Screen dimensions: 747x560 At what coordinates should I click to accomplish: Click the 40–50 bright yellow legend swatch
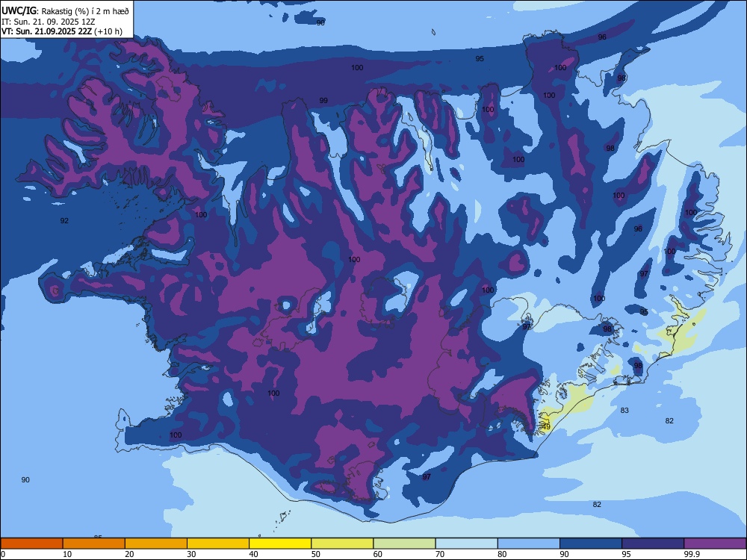tap(280, 544)
